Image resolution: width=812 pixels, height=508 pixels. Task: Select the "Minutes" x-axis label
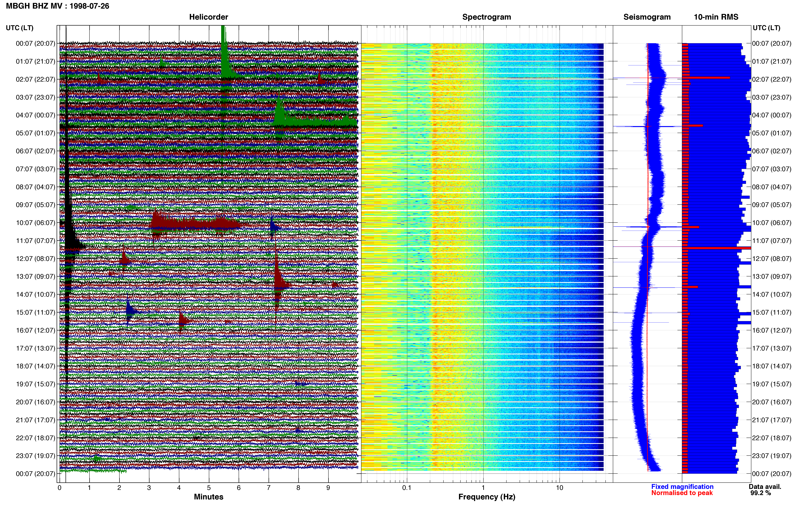pyautogui.click(x=209, y=497)
